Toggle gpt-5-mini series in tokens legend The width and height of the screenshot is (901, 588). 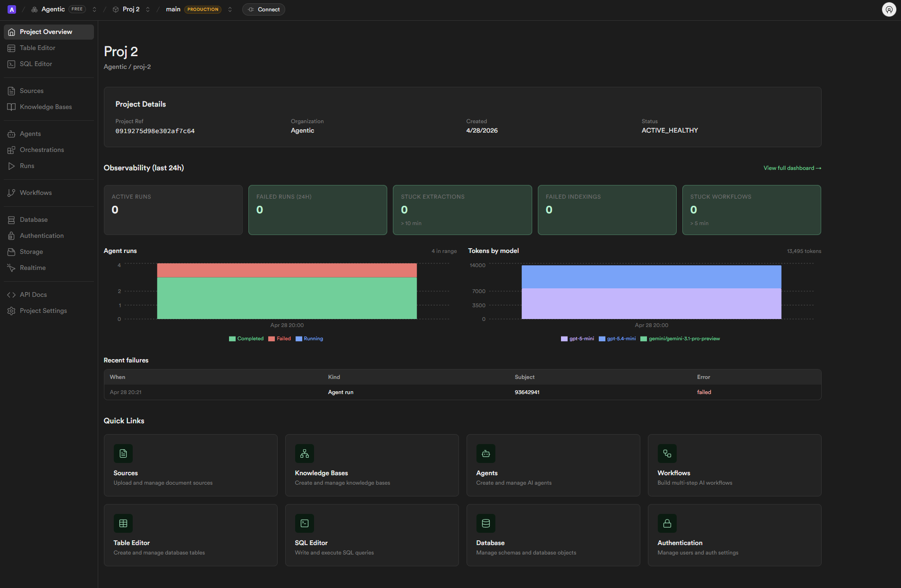[x=577, y=339]
